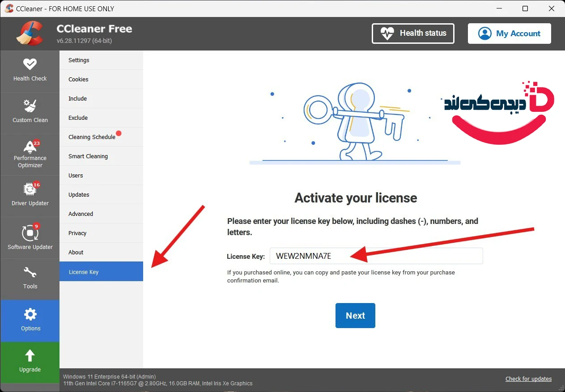
Task: Maximize the CCleaner window
Action: coord(525,8)
